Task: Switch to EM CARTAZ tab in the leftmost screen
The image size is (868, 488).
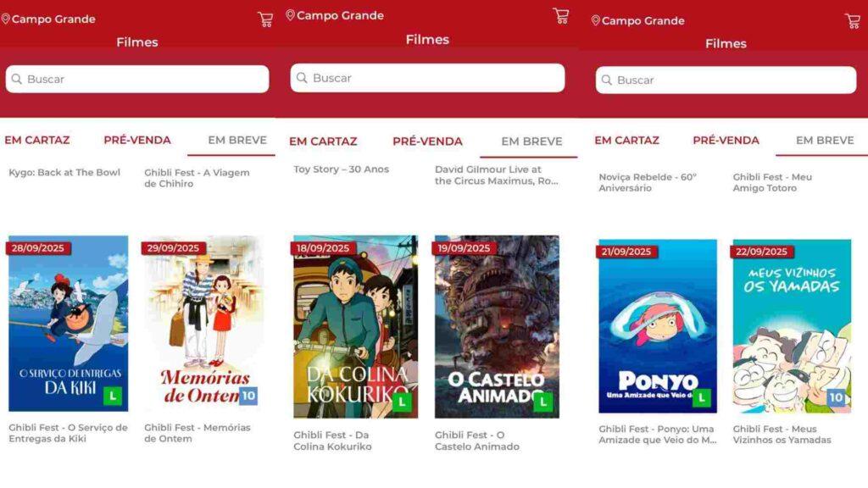Action: (37, 140)
